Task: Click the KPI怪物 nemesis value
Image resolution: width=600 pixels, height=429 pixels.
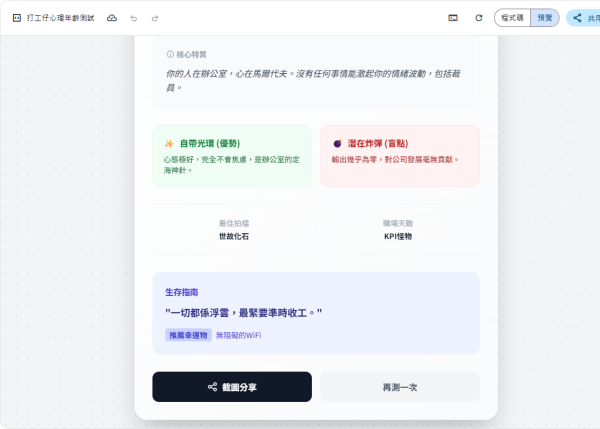Action: pyautogui.click(x=398, y=237)
